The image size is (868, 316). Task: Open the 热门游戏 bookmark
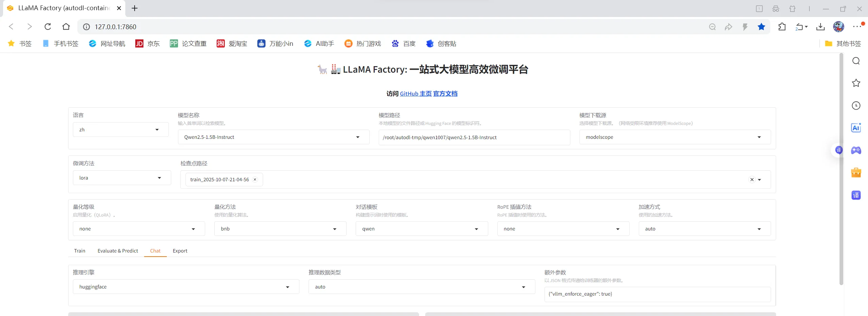coord(363,43)
